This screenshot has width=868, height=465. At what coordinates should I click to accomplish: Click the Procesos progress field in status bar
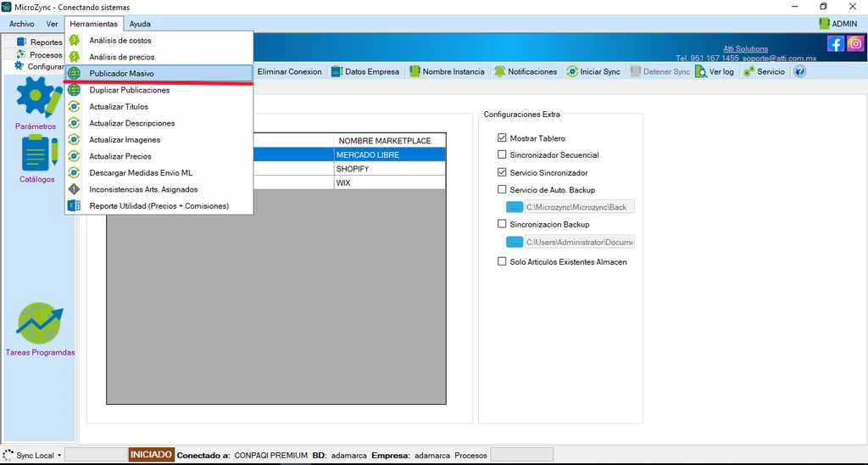[522, 455]
